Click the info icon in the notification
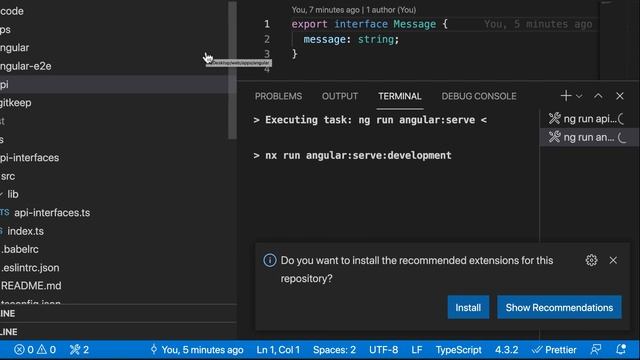Viewport: 640px width, 360px height. pyautogui.click(x=270, y=260)
